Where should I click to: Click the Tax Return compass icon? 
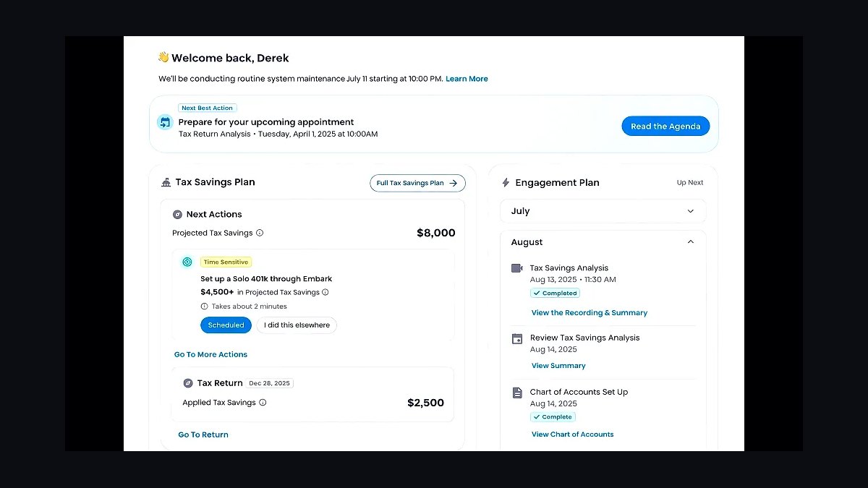click(x=188, y=383)
